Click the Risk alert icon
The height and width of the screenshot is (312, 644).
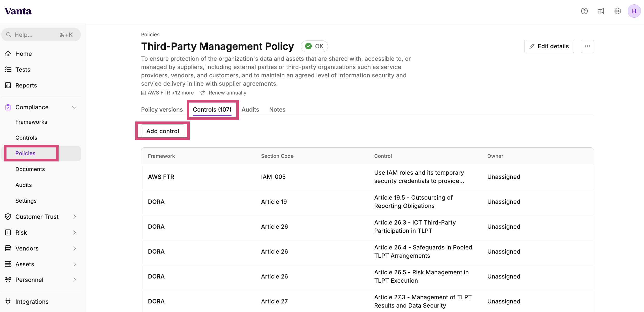coord(8,233)
